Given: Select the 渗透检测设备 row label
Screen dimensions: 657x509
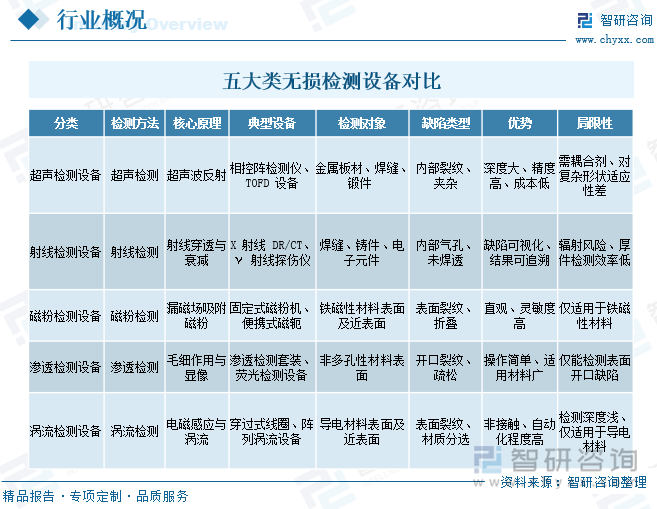Looking at the screenshot, I should point(66,367).
